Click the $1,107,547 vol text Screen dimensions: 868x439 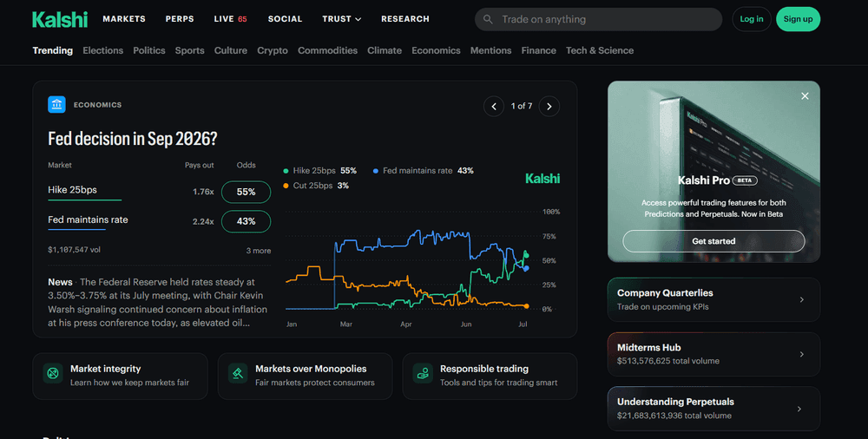click(74, 250)
